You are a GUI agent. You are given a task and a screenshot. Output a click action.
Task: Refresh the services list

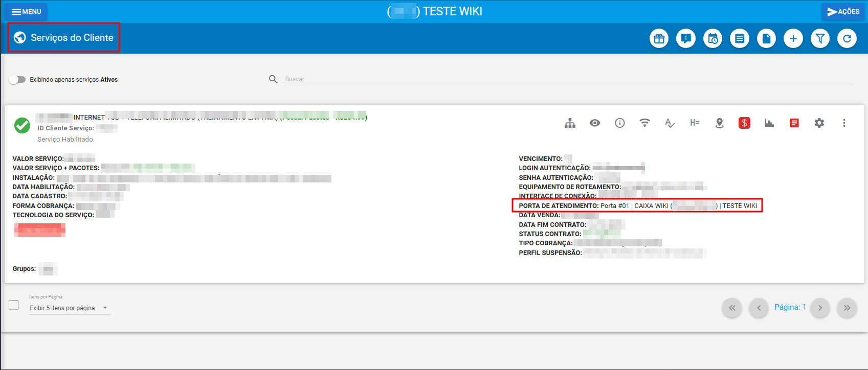pos(847,38)
